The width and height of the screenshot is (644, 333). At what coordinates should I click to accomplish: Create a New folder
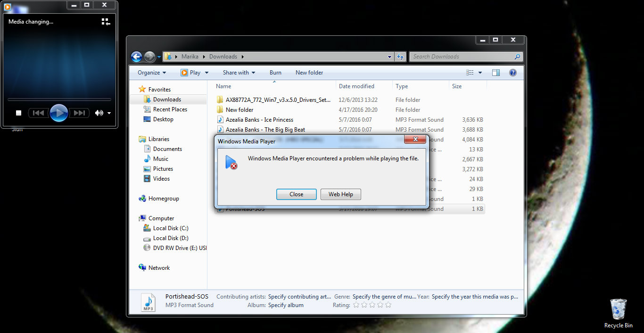tap(309, 73)
